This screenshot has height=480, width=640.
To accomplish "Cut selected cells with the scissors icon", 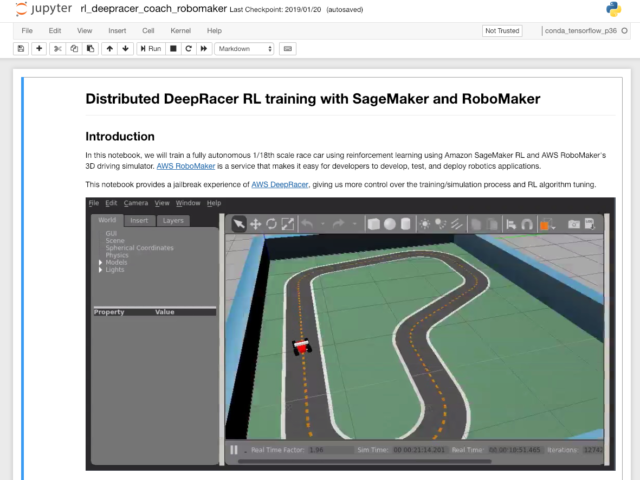I will 58,49.
